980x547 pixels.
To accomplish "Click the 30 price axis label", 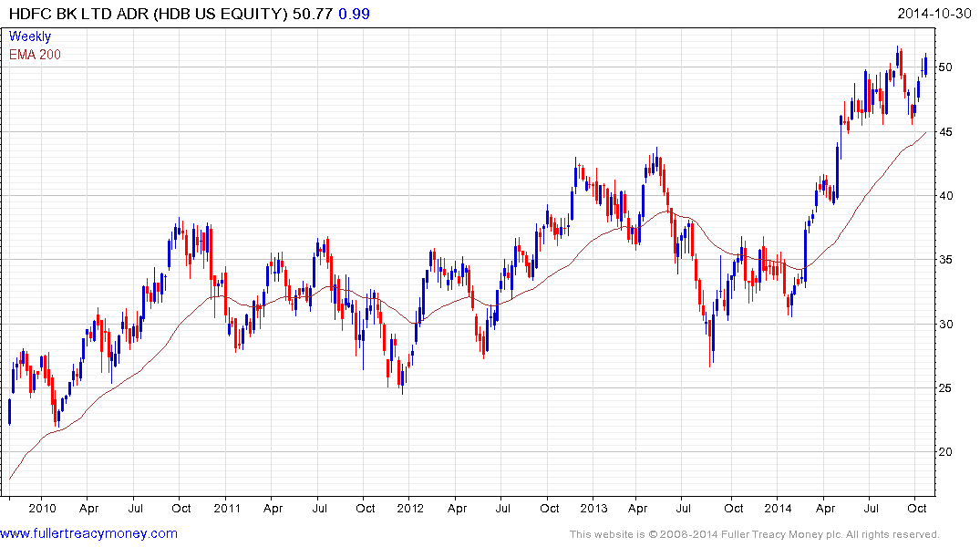I will [x=945, y=324].
